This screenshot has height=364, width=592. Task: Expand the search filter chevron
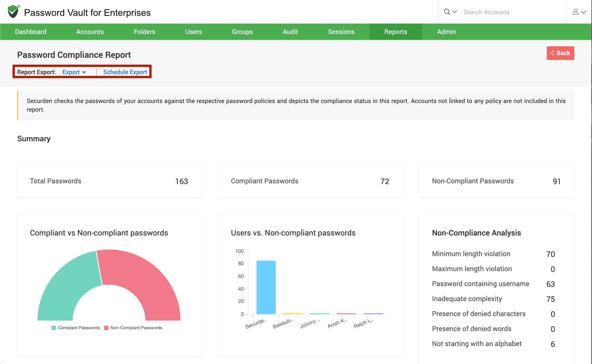(x=454, y=12)
